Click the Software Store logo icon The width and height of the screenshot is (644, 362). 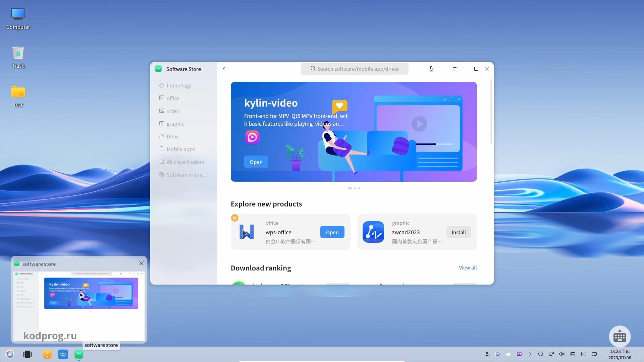159,69
